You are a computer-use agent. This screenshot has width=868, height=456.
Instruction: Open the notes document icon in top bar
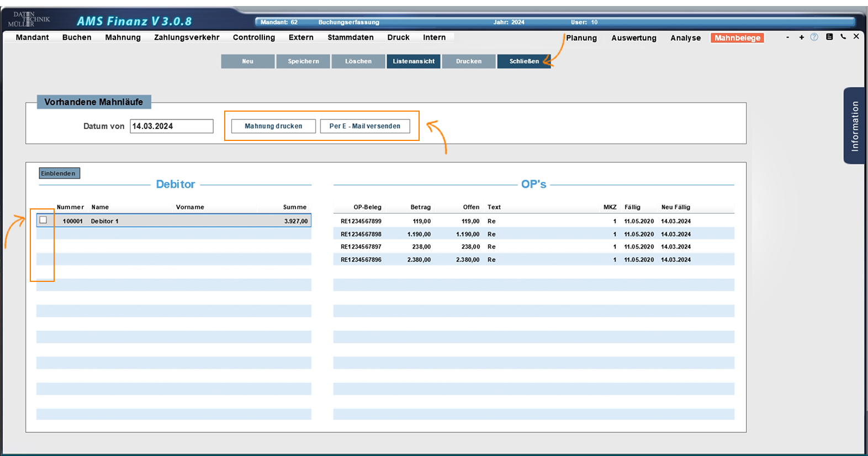click(x=829, y=37)
